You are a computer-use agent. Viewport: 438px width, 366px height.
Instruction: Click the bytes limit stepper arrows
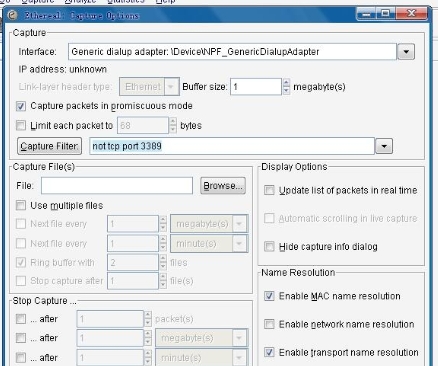click(x=173, y=126)
